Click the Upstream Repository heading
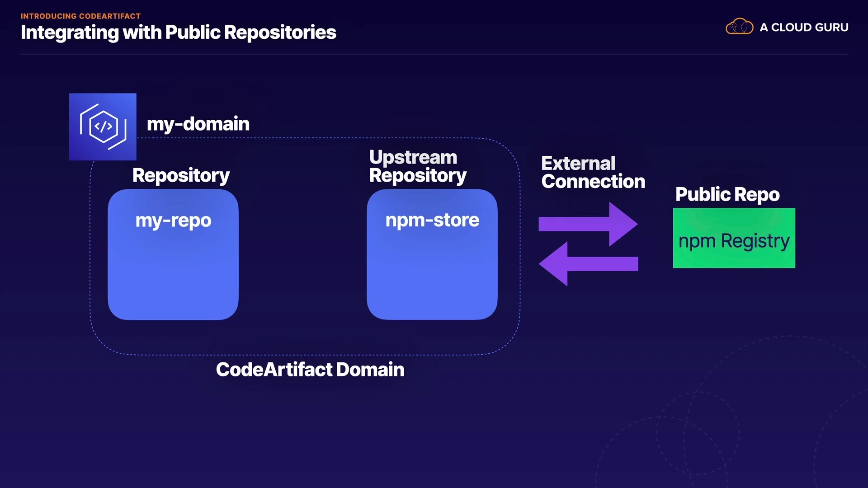This screenshot has width=868, height=488. click(x=417, y=166)
